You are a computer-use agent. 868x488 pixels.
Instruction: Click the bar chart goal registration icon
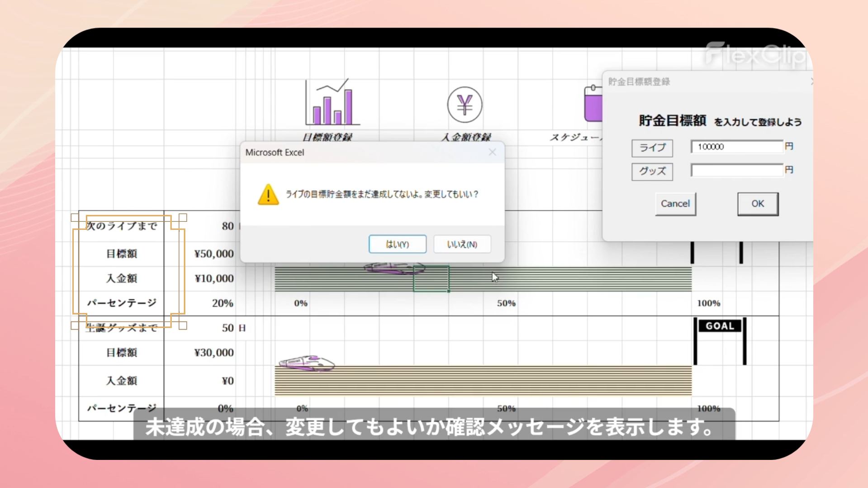(332, 102)
